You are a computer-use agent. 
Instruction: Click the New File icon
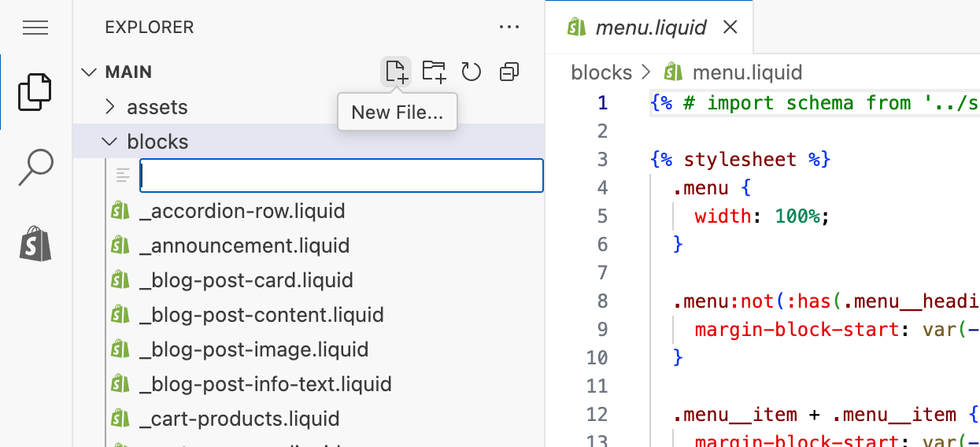click(x=397, y=72)
